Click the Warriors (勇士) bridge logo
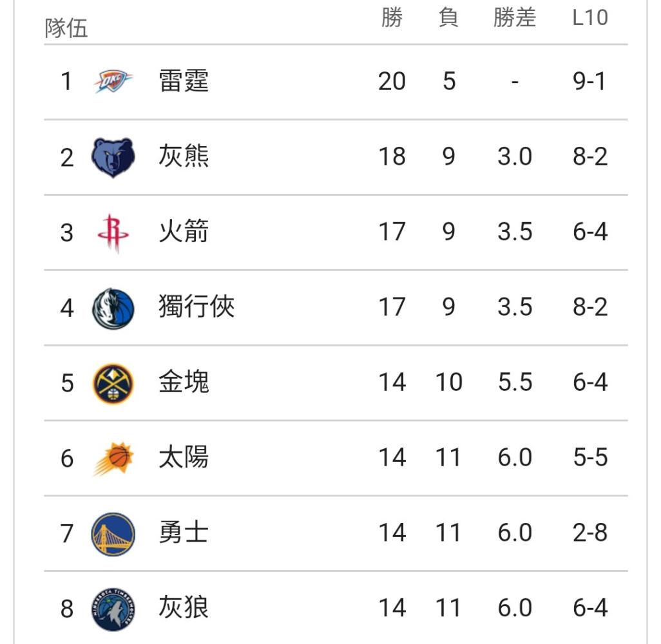Viewport: 661px width, 644px height. tap(113, 534)
